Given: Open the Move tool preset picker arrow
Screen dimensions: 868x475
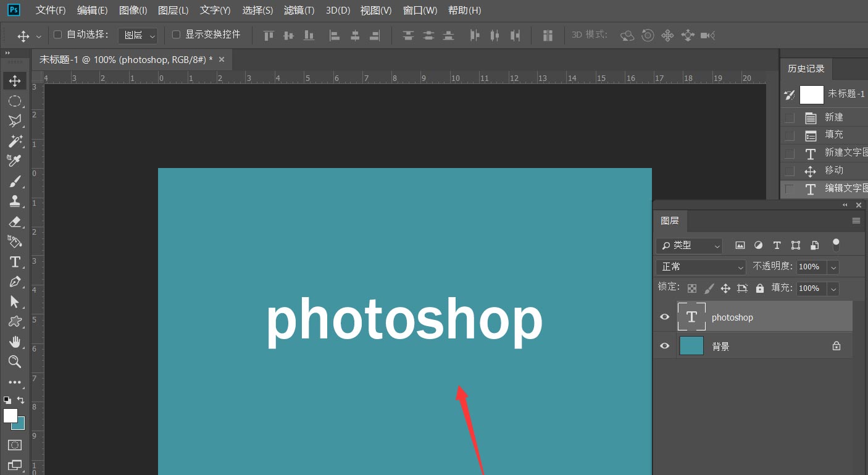Looking at the screenshot, I should pos(39,36).
